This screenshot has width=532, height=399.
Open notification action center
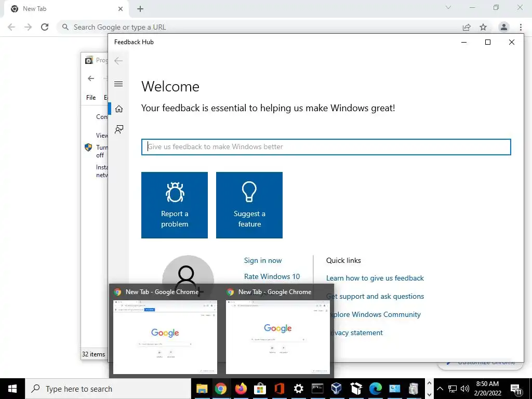coord(516,389)
